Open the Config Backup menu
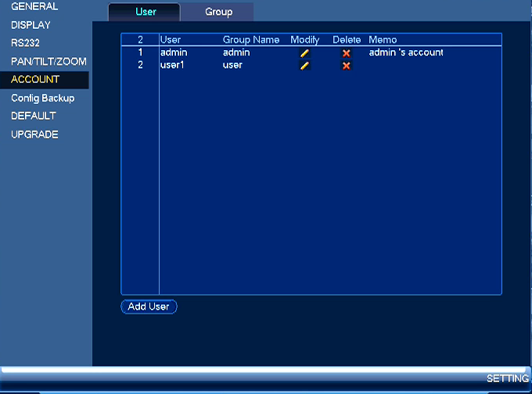 pyautogui.click(x=43, y=98)
